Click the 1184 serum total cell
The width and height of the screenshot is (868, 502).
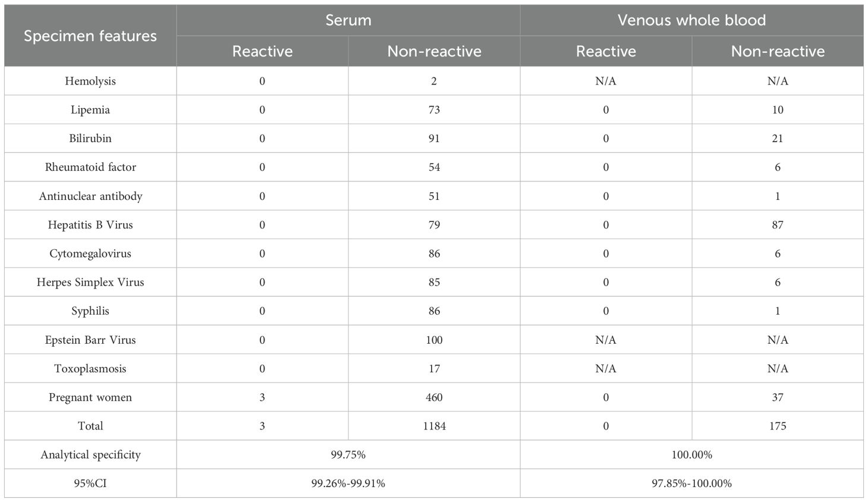click(434, 426)
